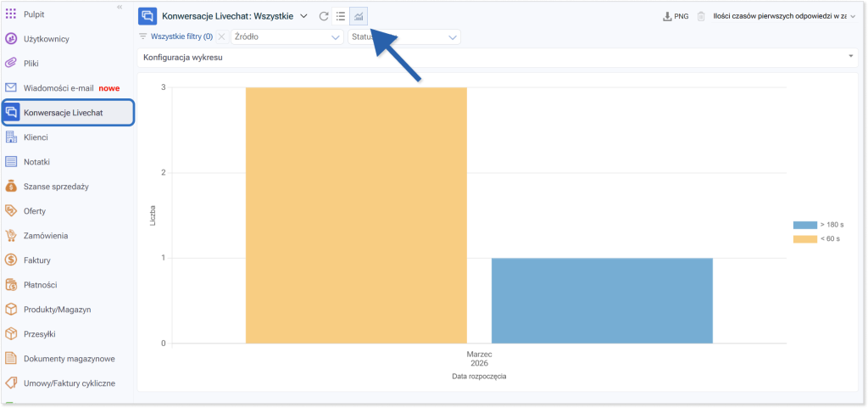
Task: Click the orange bar in the chart
Action: coord(356,215)
